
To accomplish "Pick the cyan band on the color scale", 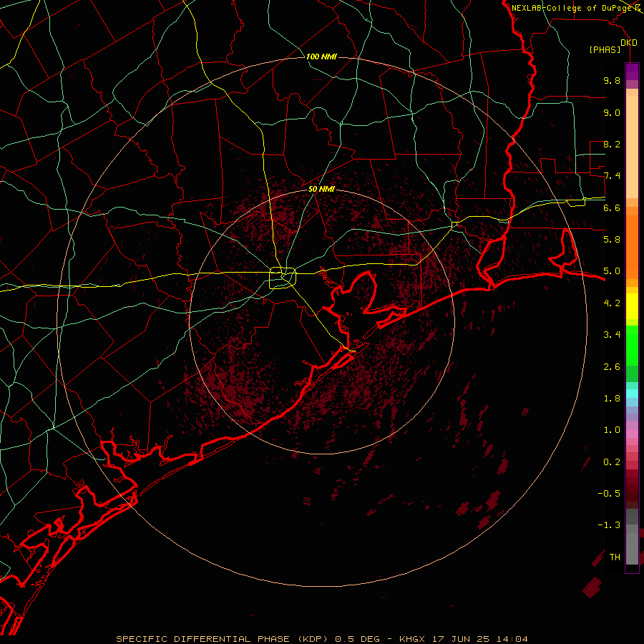I will 632,394.
